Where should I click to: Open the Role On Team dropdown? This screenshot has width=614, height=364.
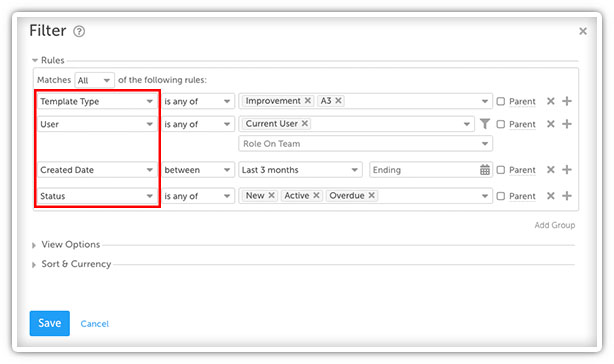(365, 144)
